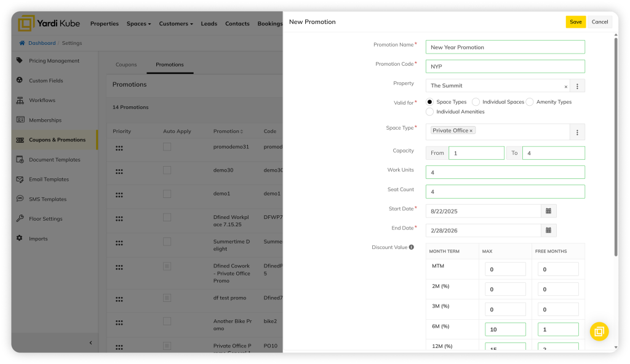The image size is (630, 364).
Task: Select the Individual Spaces radio button
Action: tap(476, 102)
